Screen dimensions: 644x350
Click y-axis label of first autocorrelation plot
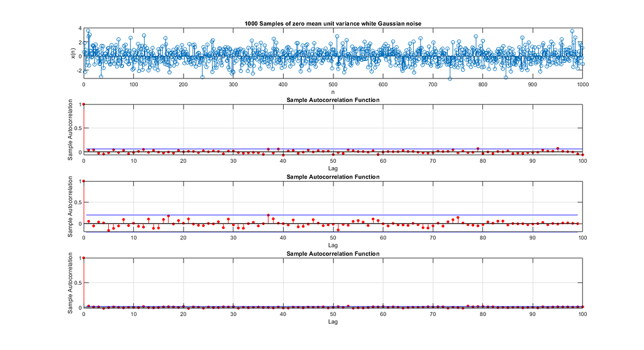coord(70,130)
